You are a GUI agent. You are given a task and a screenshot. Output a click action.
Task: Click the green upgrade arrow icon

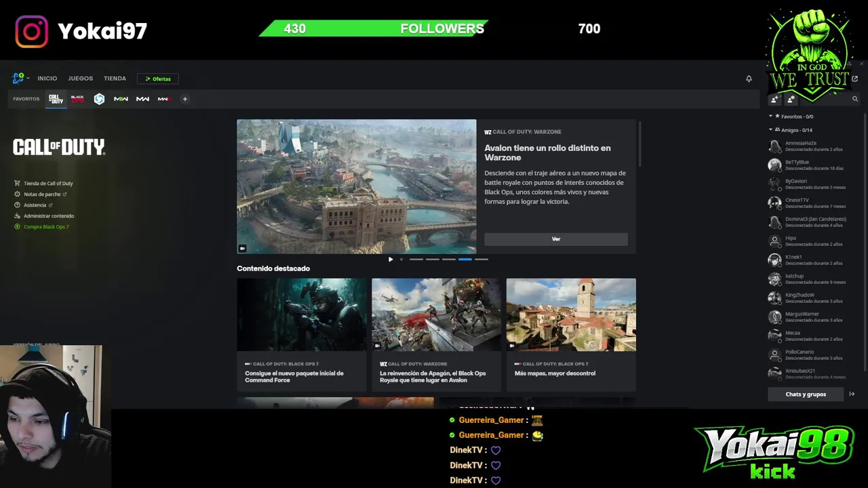coord(18,226)
